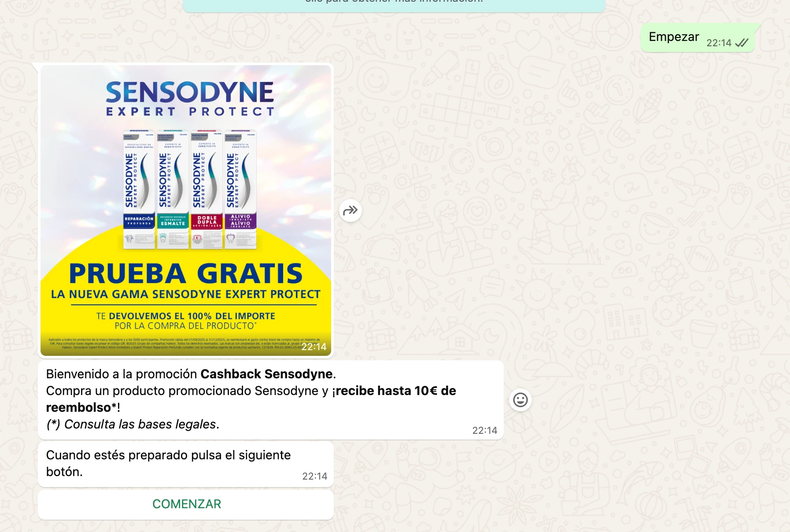Image resolution: width=790 pixels, height=532 pixels.
Task: Click the 22:14 timestamp on the image
Action: pyautogui.click(x=314, y=347)
